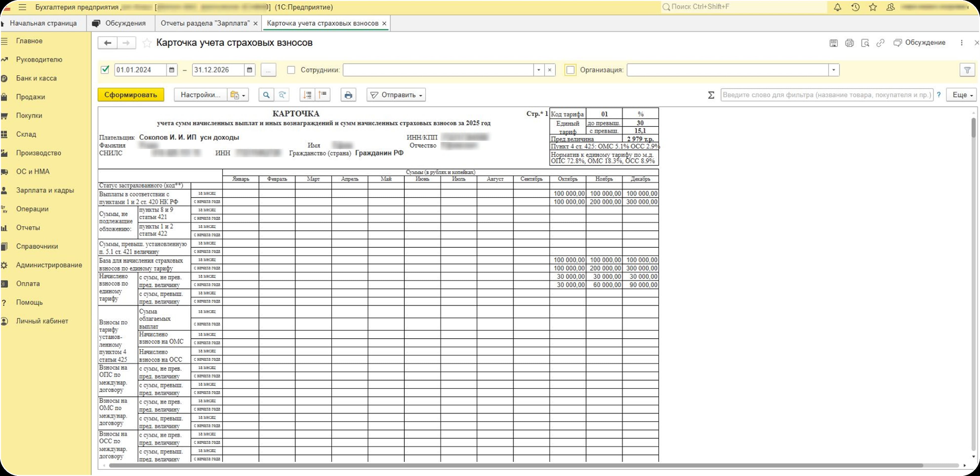The width and height of the screenshot is (980, 476).
Task: Click the vertical scrollbar of the report
Action: pos(974,128)
